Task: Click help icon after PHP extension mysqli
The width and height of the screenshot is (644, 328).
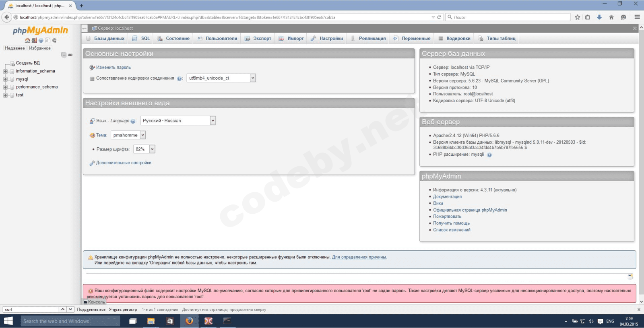Action: click(x=489, y=155)
